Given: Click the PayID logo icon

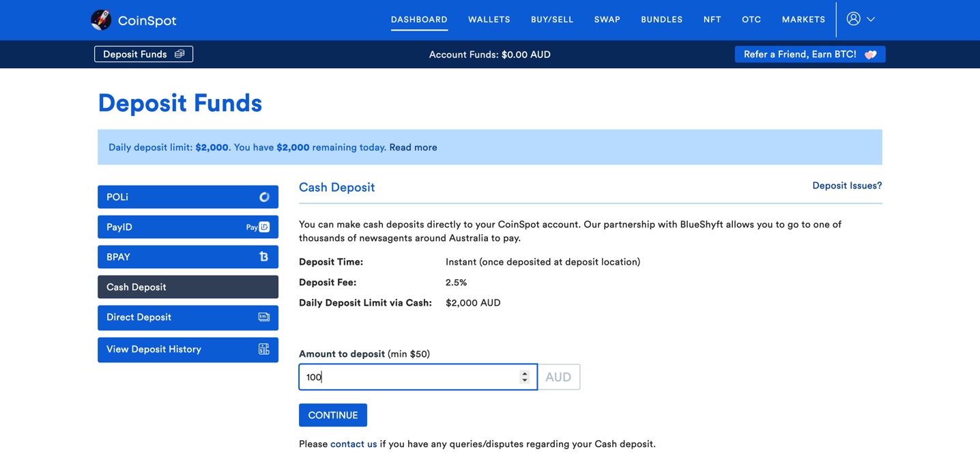Looking at the screenshot, I should [258, 227].
